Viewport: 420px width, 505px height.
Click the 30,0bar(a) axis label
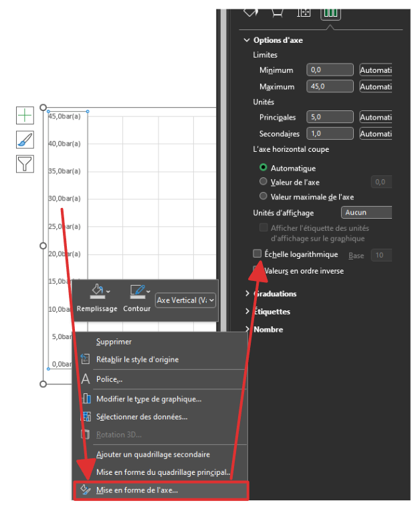tap(64, 199)
